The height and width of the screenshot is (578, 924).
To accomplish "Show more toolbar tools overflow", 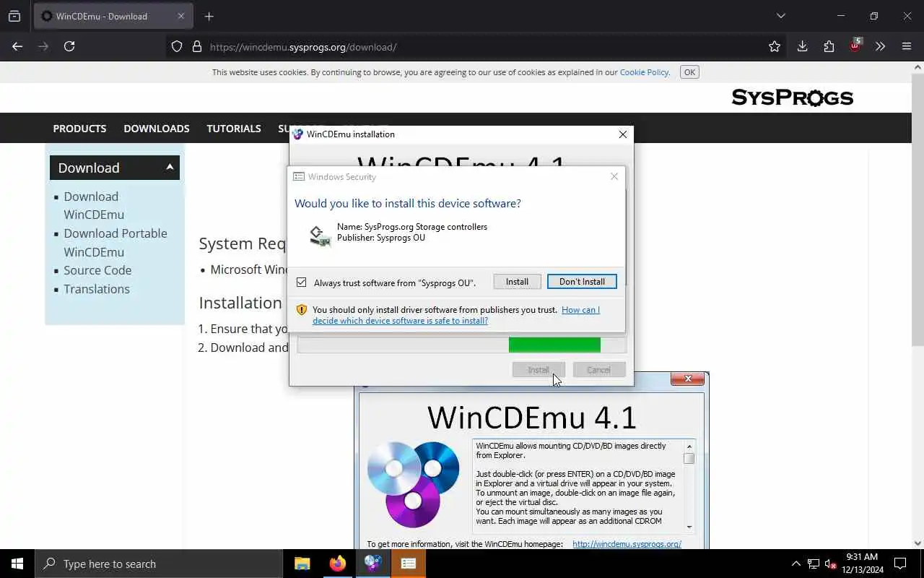I will tap(880, 46).
